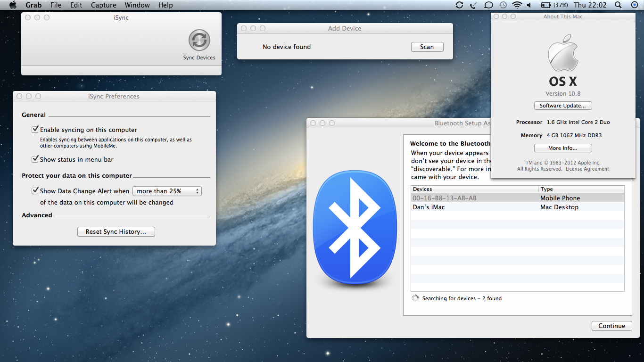The height and width of the screenshot is (362, 644).
Task: Click the sync status icon in menu bar
Action: point(459,5)
